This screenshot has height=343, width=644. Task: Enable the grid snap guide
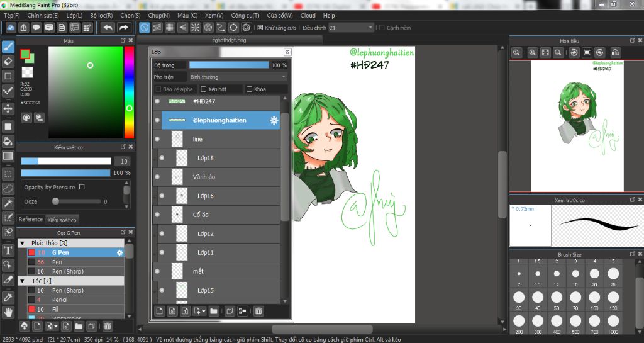(x=170, y=28)
